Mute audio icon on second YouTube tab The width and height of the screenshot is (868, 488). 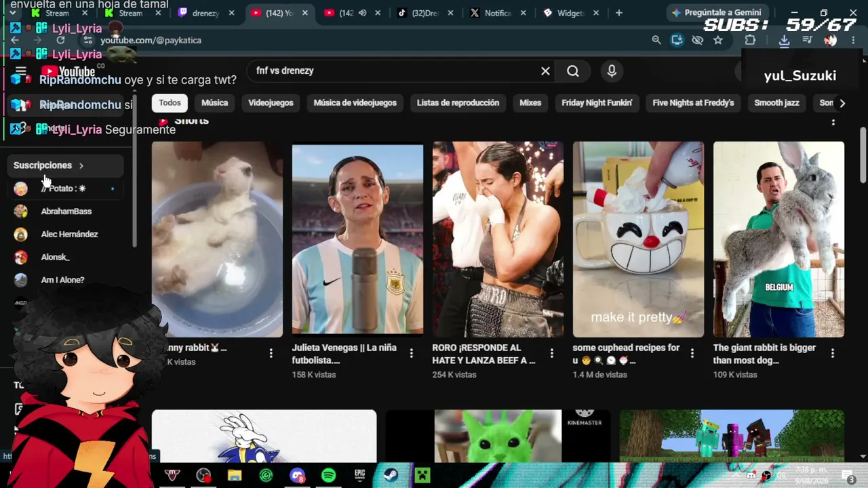pyautogui.click(x=362, y=13)
